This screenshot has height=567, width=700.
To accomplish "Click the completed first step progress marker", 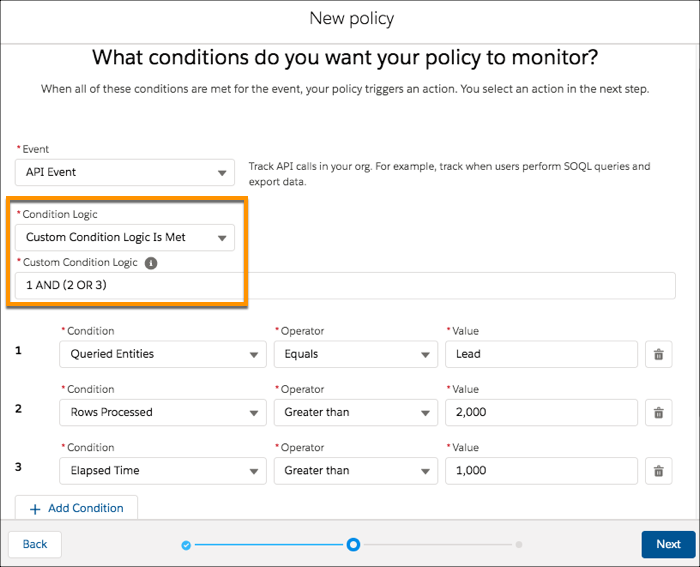I will tap(186, 545).
